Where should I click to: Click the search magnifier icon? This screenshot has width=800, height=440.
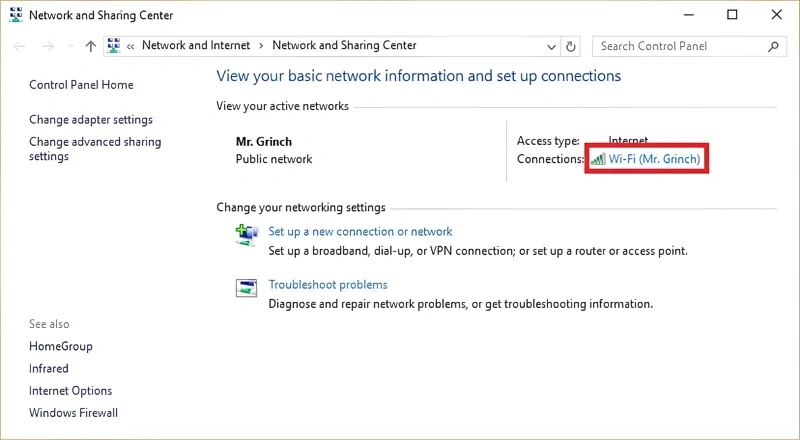[772, 46]
